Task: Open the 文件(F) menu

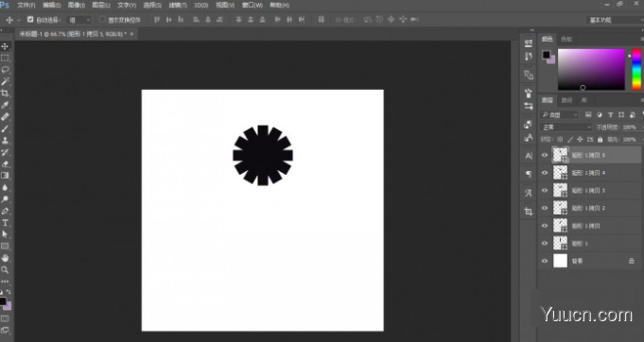Action: click(26, 6)
